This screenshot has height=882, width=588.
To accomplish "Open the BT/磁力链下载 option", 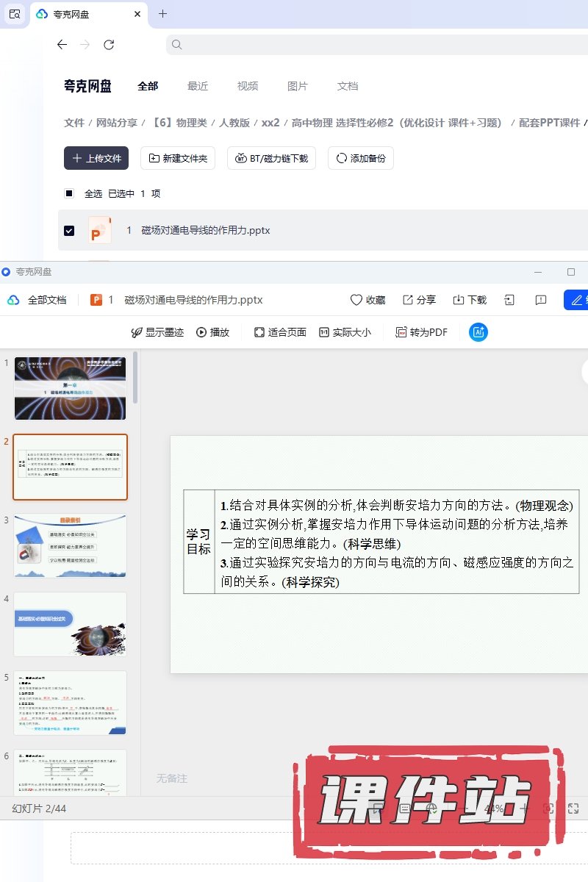I will pyautogui.click(x=271, y=158).
